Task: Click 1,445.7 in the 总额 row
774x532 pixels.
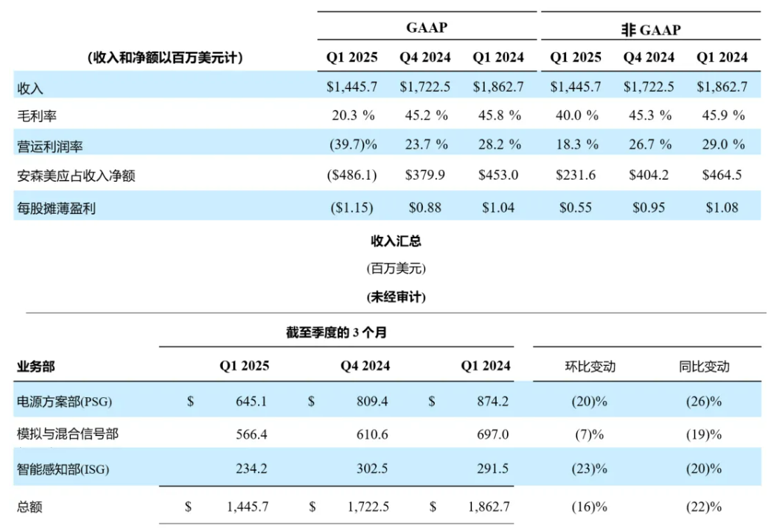Action: (x=248, y=507)
